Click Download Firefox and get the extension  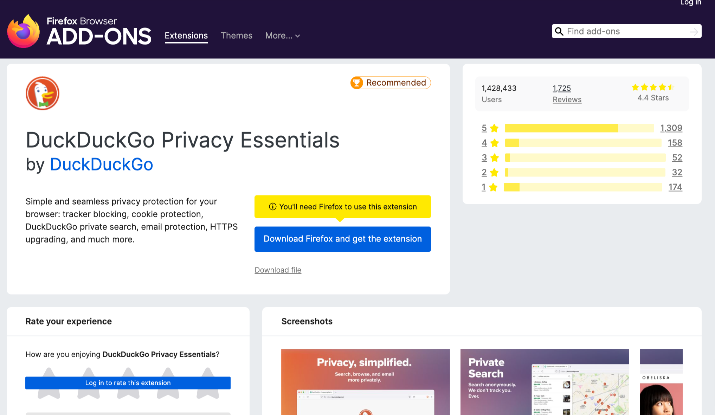[x=342, y=239]
